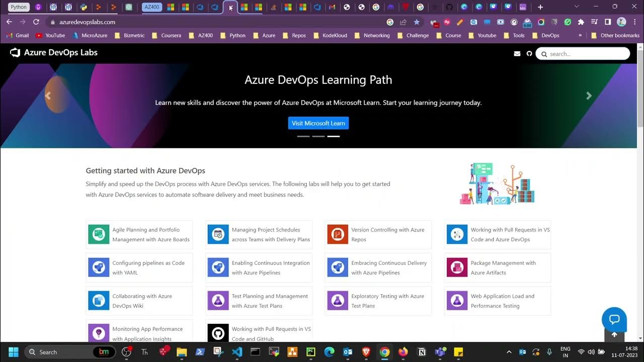Switch to the Python tab group
This screenshot has height=362, width=644.
pos(19,7)
